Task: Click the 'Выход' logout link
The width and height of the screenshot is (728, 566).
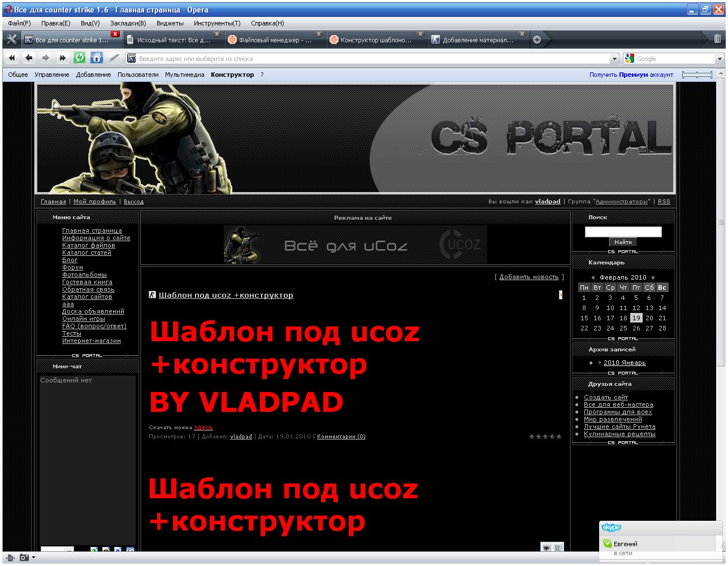Action: [x=133, y=202]
